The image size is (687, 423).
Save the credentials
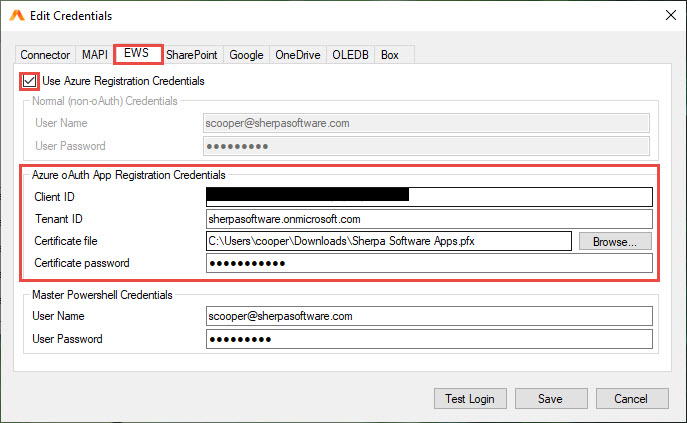[549, 398]
